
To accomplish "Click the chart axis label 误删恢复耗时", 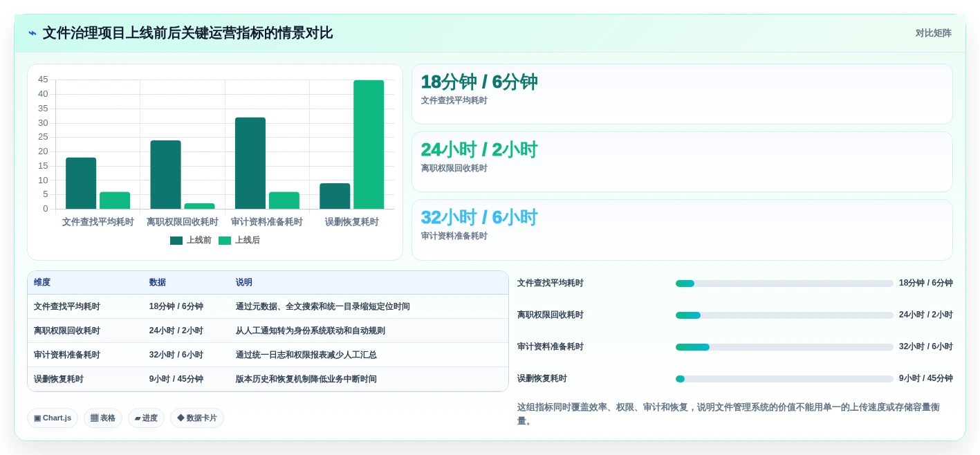I will pos(352,222).
